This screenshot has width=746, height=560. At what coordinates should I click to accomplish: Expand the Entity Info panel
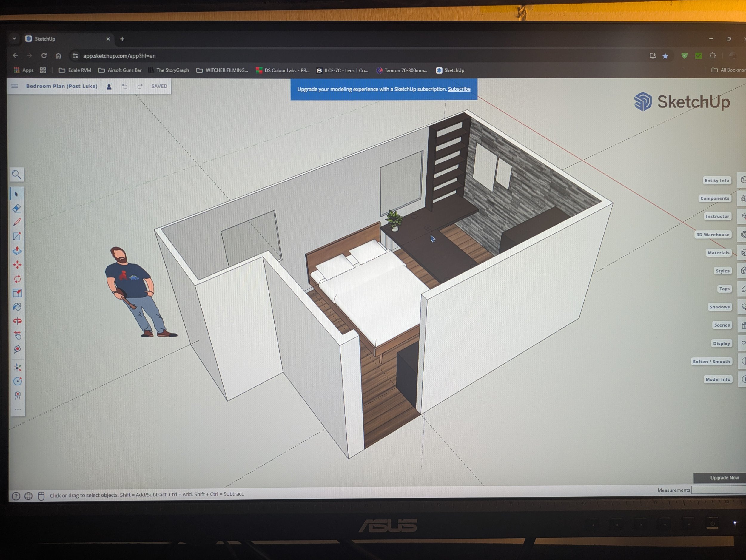click(x=717, y=181)
